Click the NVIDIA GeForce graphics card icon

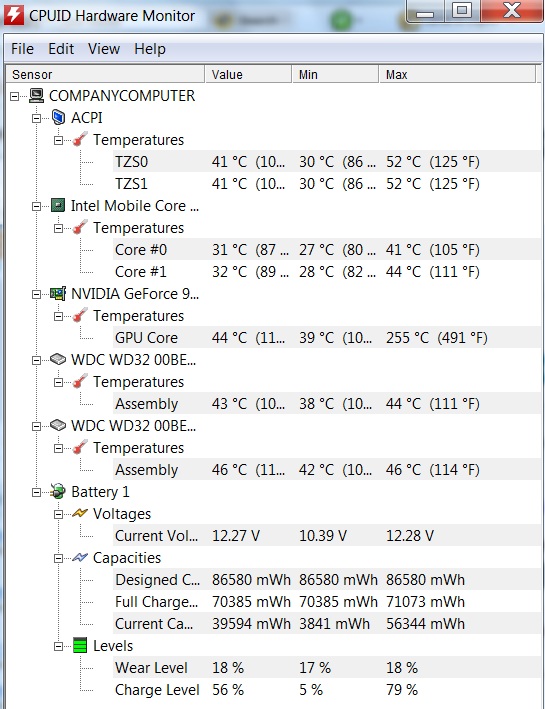pyautogui.click(x=58, y=294)
